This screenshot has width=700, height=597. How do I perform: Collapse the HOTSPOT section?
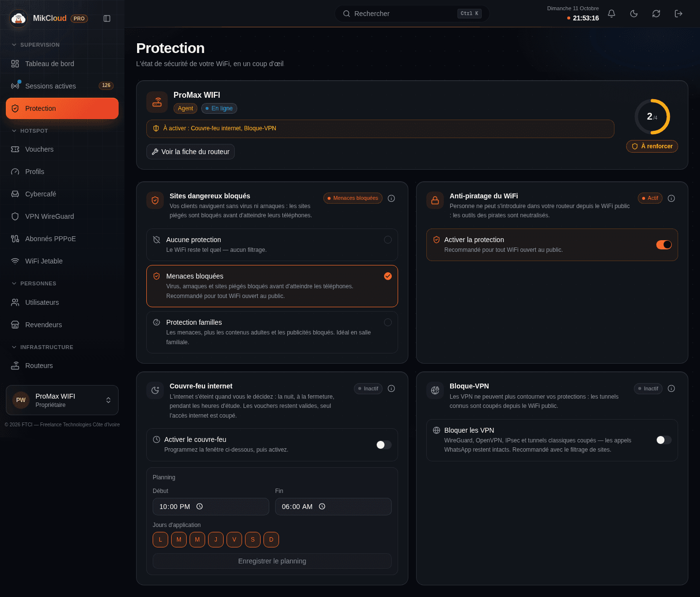30,131
